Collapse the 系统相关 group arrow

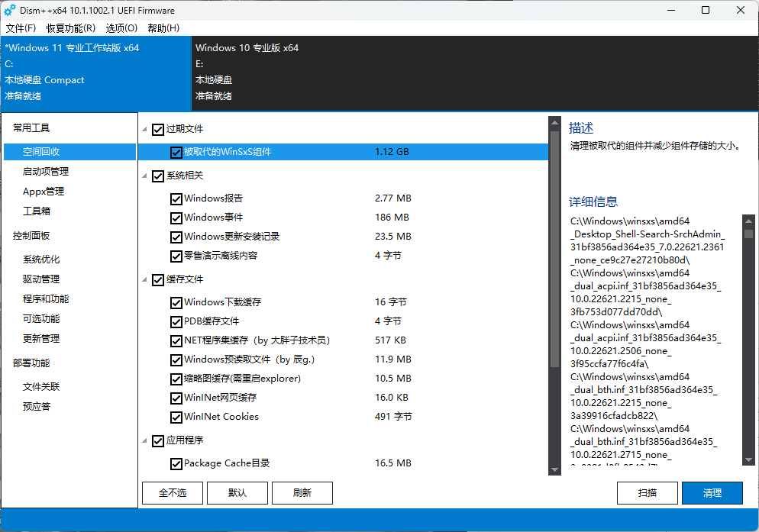tap(145, 176)
